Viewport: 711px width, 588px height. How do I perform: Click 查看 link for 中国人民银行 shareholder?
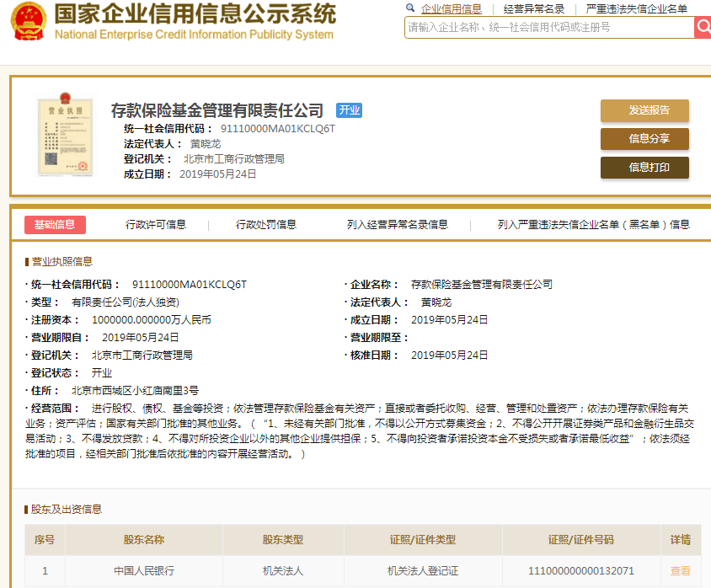(x=680, y=571)
